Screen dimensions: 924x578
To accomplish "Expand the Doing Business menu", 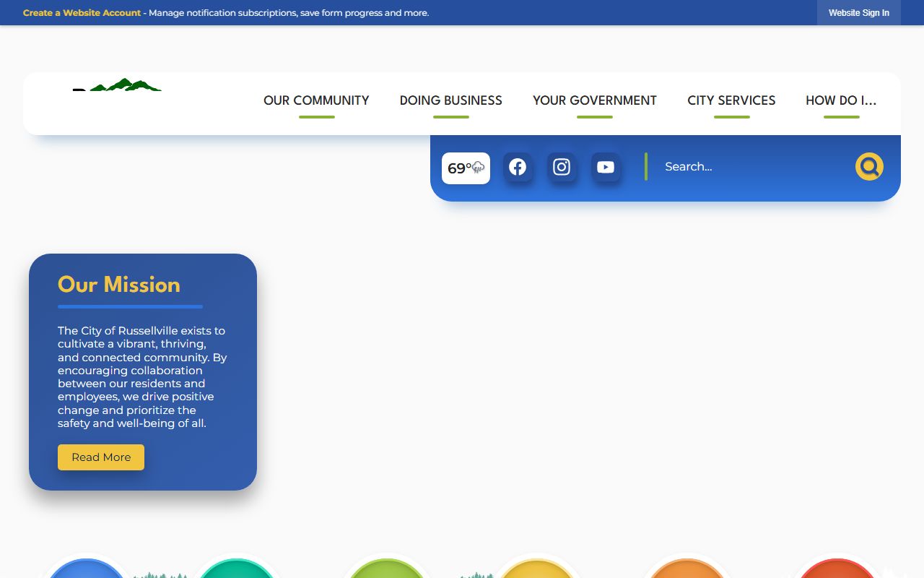I will pyautogui.click(x=450, y=101).
